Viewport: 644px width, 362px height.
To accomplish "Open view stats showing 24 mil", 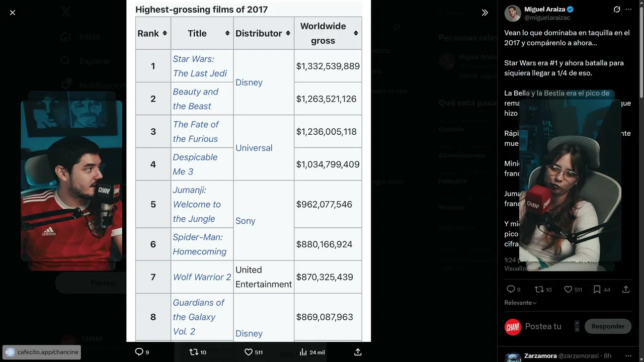I will coord(312,352).
